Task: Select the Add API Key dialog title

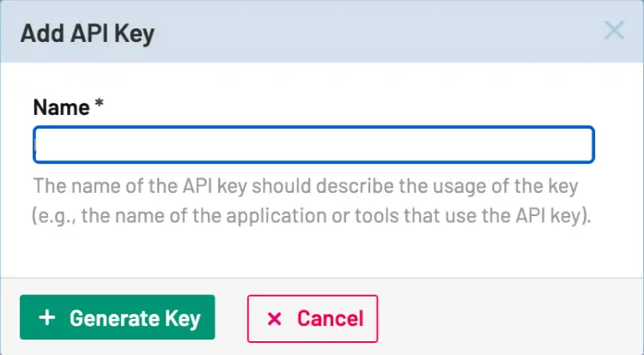Action: click(x=87, y=33)
